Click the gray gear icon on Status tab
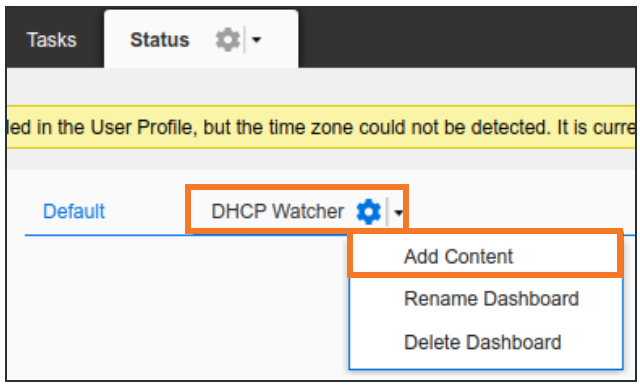 227,40
